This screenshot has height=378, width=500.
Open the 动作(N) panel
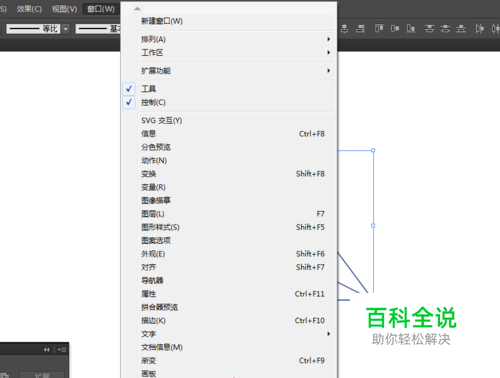click(230, 160)
